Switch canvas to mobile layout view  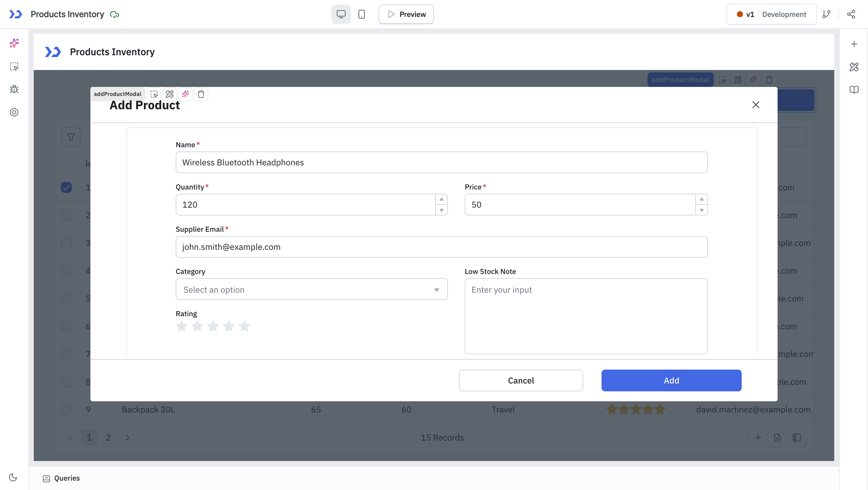pos(362,14)
